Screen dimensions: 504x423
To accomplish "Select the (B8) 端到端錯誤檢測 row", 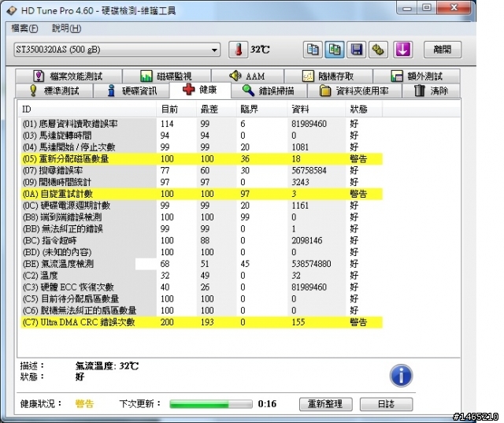I will tap(202, 217).
